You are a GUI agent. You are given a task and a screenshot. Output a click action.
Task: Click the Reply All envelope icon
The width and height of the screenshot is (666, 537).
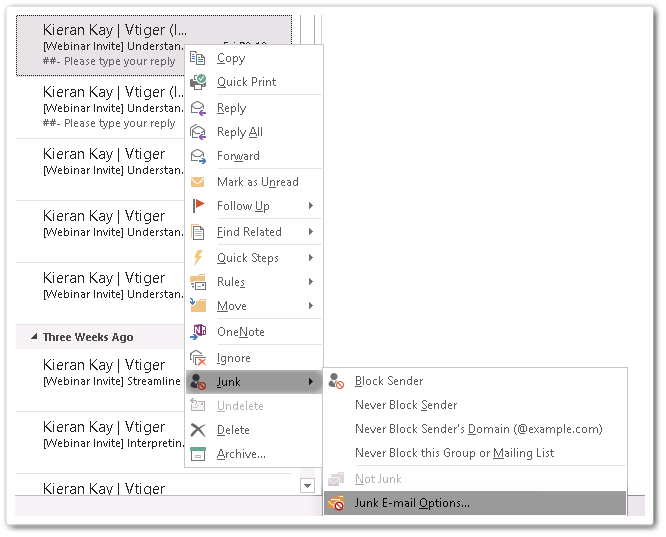[x=198, y=132]
